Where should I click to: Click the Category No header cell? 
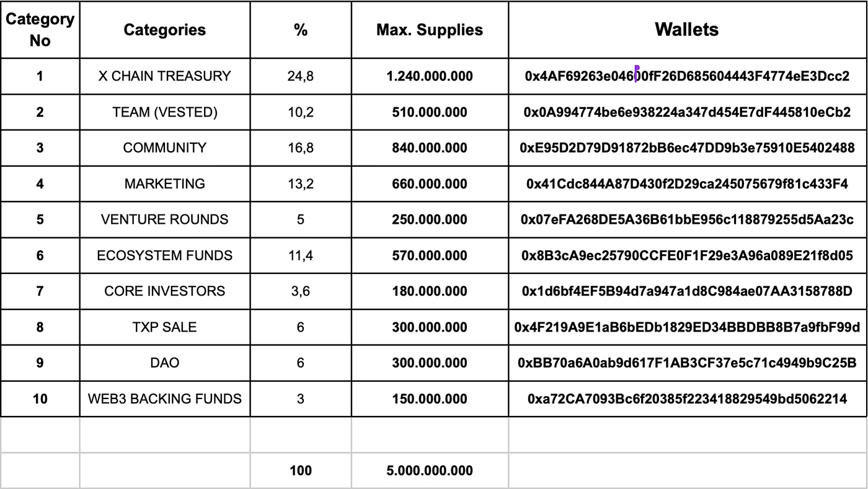pos(40,30)
